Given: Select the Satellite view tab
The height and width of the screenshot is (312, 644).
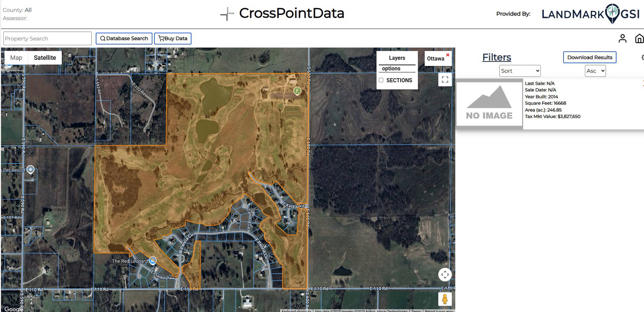Looking at the screenshot, I should click(x=45, y=58).
